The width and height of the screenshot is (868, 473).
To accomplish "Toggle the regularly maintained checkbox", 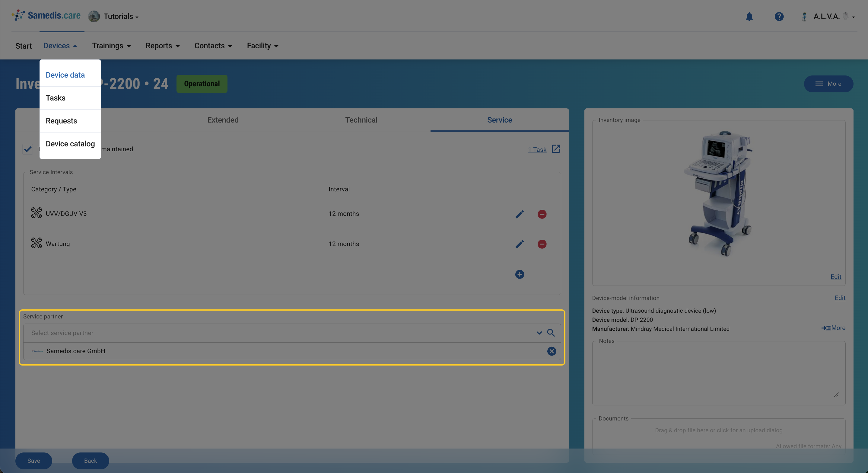I will coord(28,149).
